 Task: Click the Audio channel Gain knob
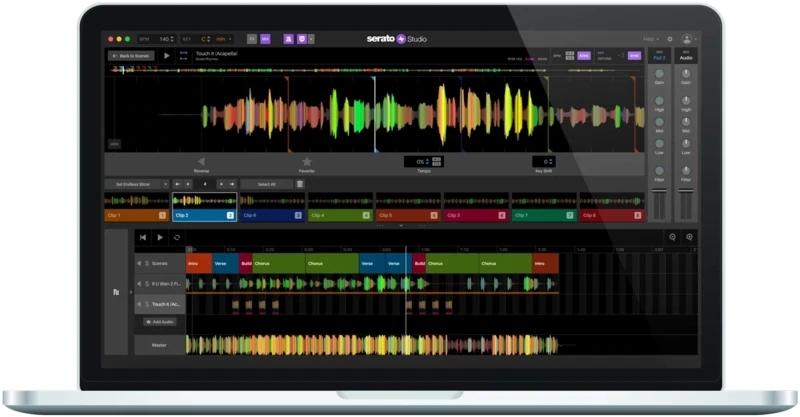tap(686, 74)
